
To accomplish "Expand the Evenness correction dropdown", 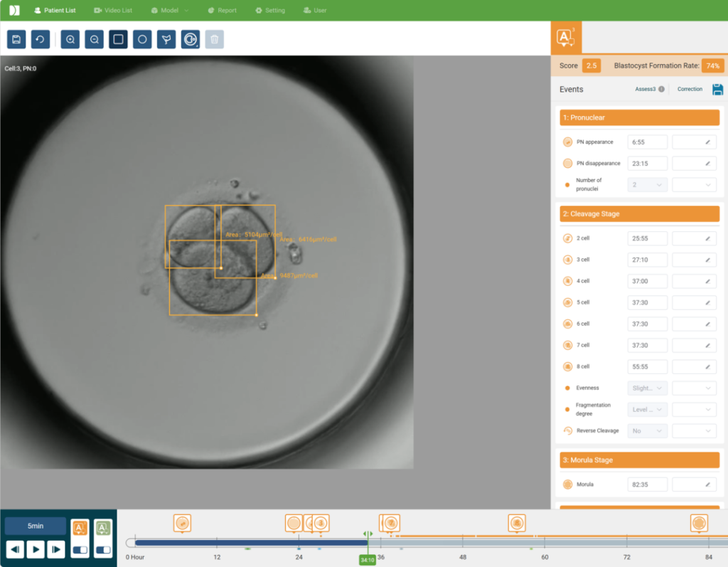I will pos(694,388).
